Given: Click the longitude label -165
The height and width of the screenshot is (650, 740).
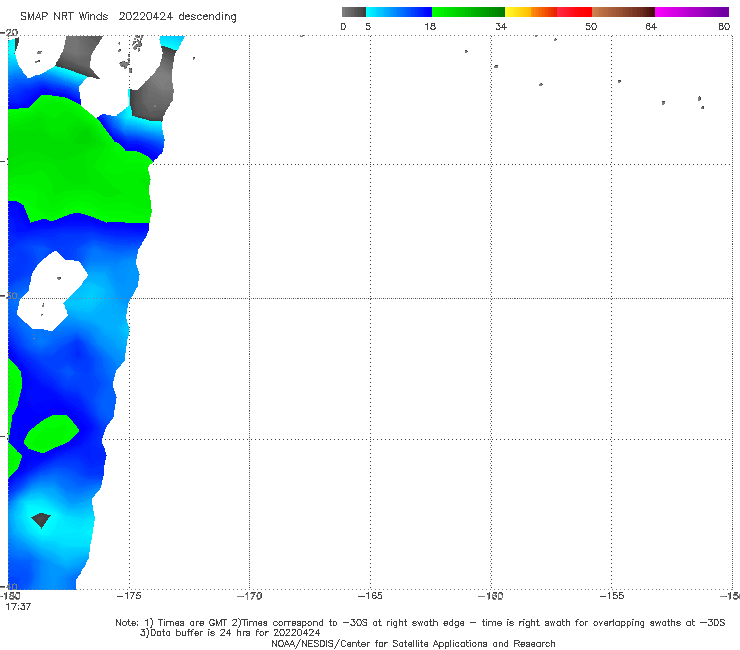Looking at the screenshot, I should (x=370, y=596).
